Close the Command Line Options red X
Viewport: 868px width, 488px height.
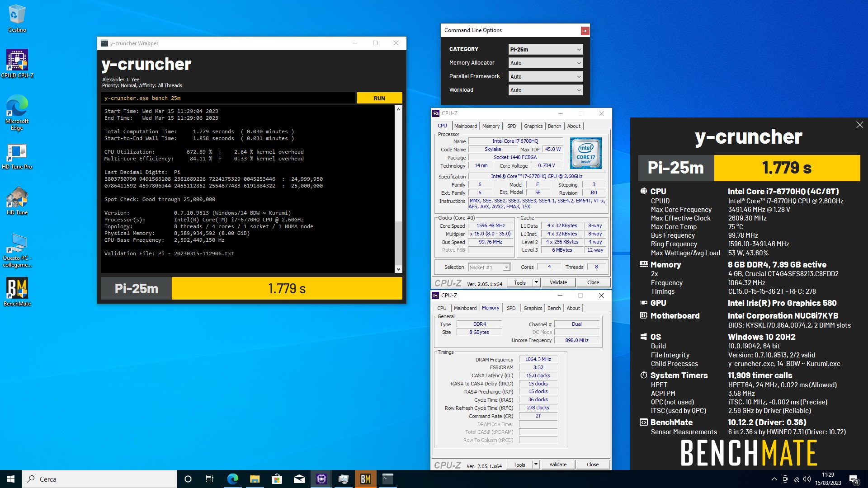pyautogui.click(x=585, y=31)
